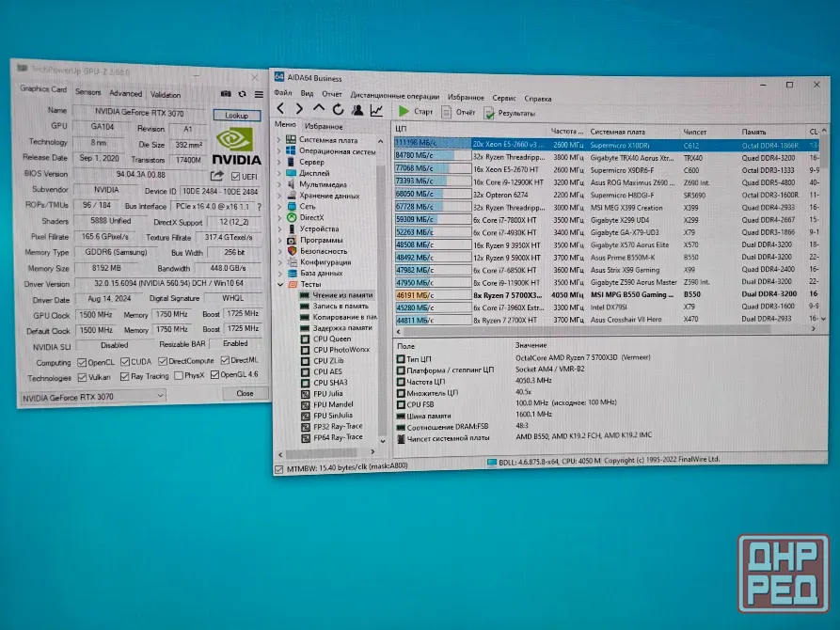This screenshot has width=840, height=630.
Task: Expand Системная плата tree node
Action: coord(279,139)
